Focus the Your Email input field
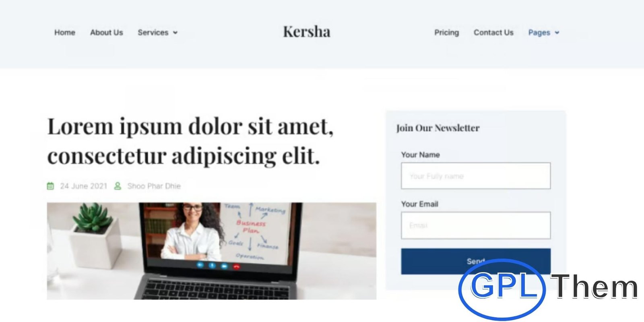This screenshot has height=322, width=644. point(476,225)
